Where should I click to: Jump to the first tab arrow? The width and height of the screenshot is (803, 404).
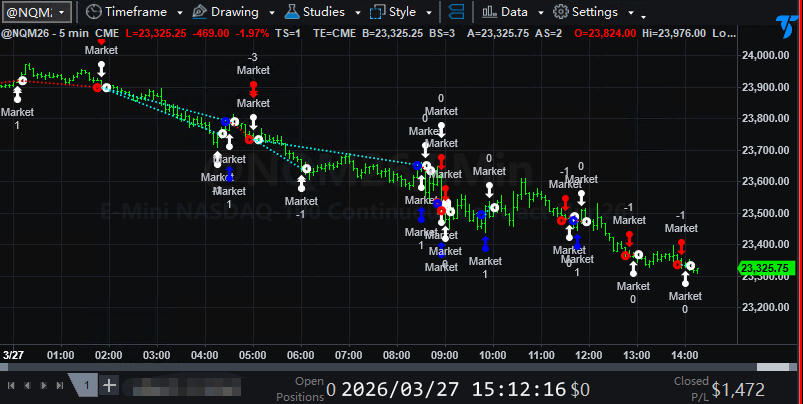[12, 385]
